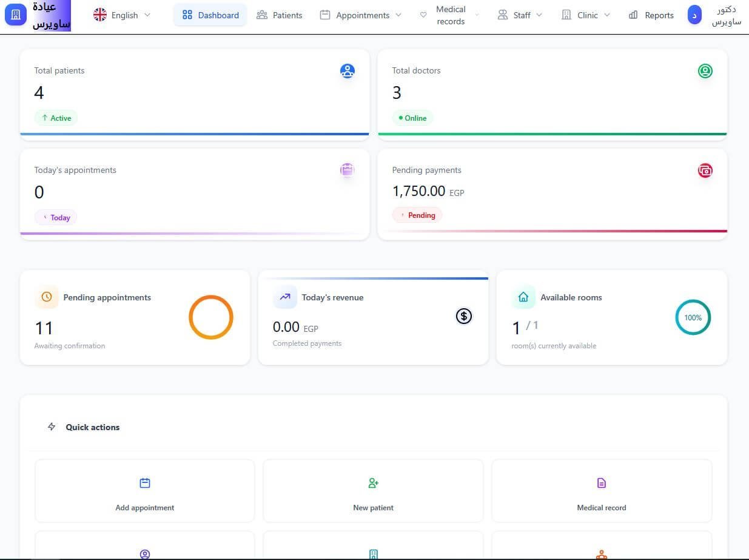The image size is (749, 560).
Task: Open the Clinic menu item
Action: (x=586, y=15)
